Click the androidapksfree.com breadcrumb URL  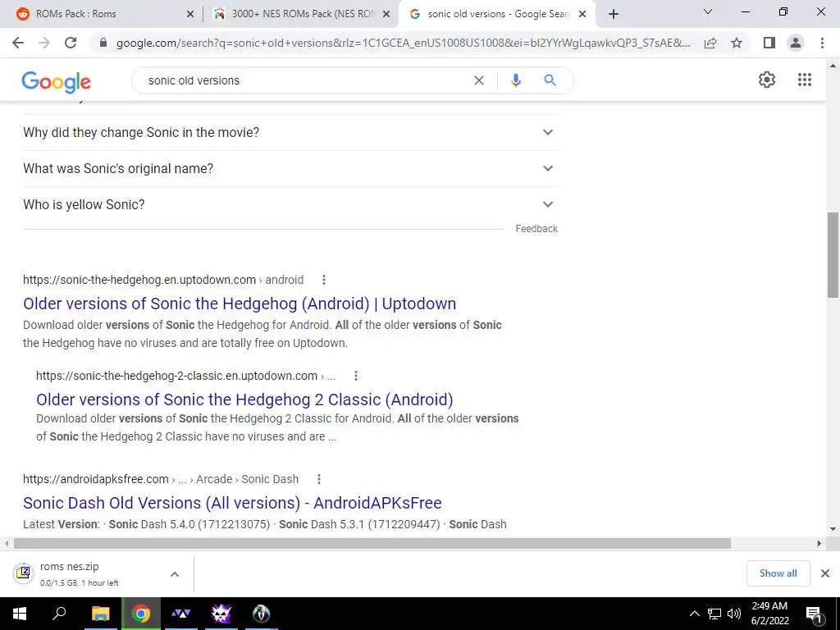point(161,479)
